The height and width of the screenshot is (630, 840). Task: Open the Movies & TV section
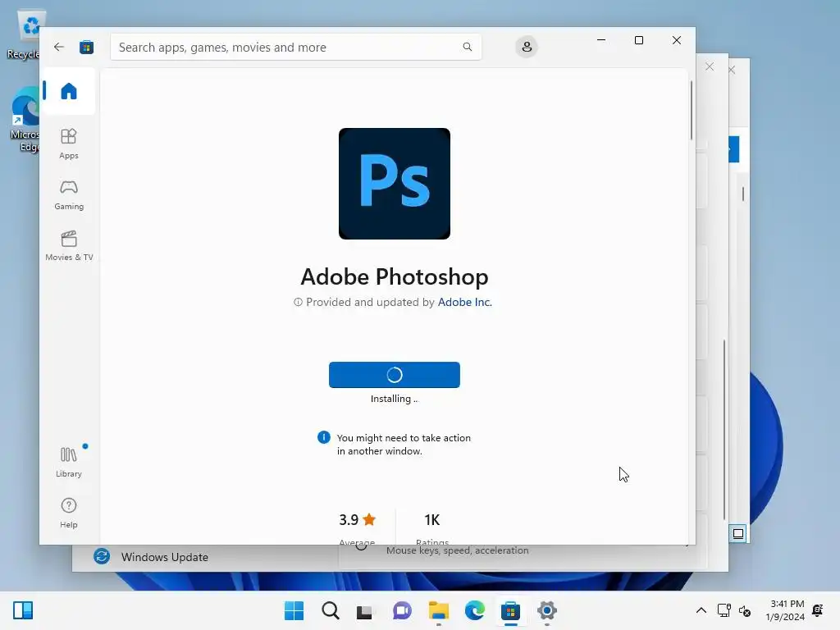coord(69,246)
